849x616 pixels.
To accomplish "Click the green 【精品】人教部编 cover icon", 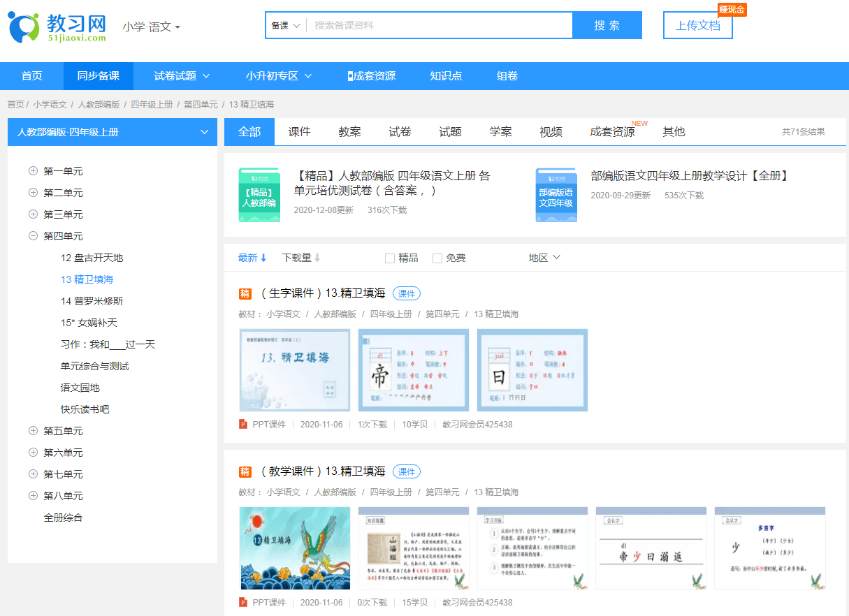I will tap(259, 196).
